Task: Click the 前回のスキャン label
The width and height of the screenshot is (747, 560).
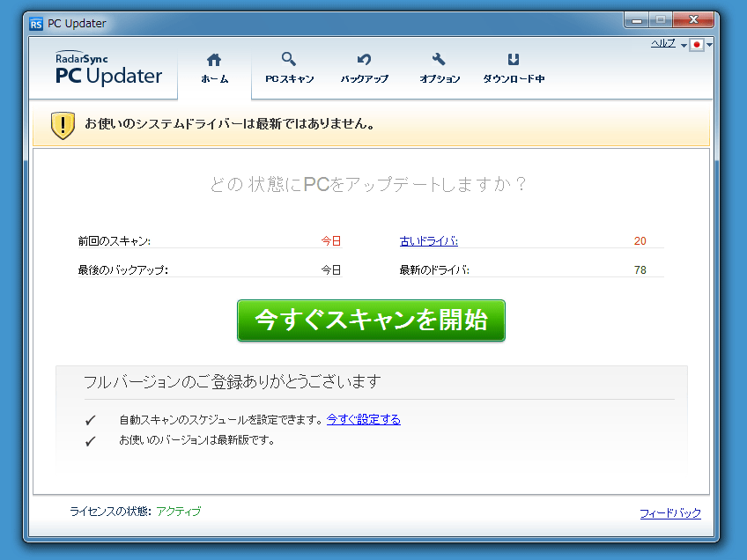Action: pos(115,241)
